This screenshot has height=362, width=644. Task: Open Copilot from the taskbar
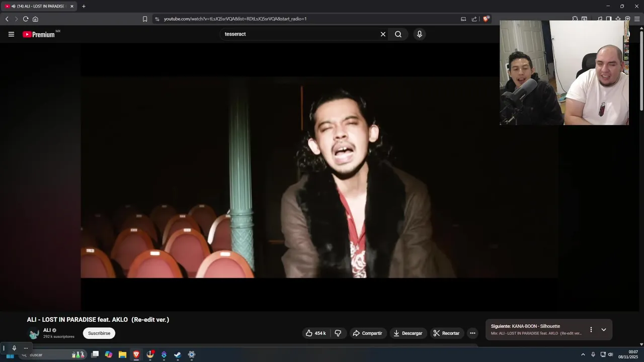pyautogui.click(x=109, y=355)
